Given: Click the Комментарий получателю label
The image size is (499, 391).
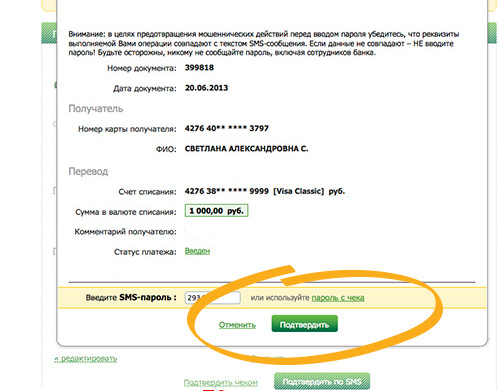Looking at the screenshot, I should click(x=126, y=232).
